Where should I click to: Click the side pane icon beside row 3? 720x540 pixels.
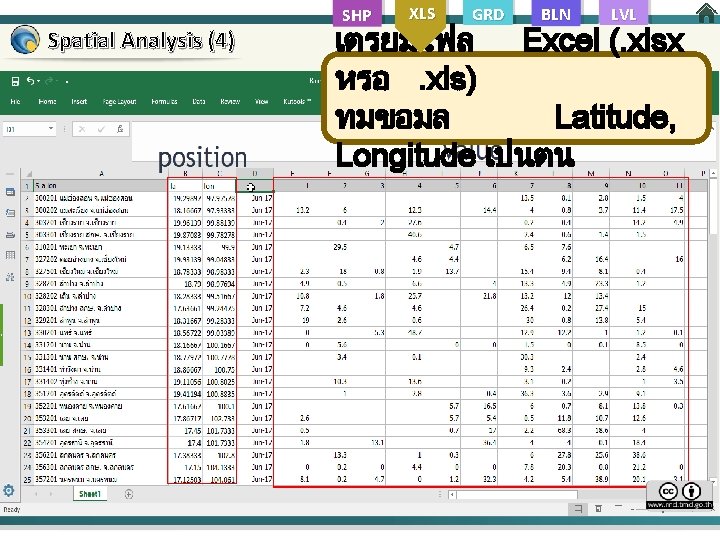pos(10,213)
